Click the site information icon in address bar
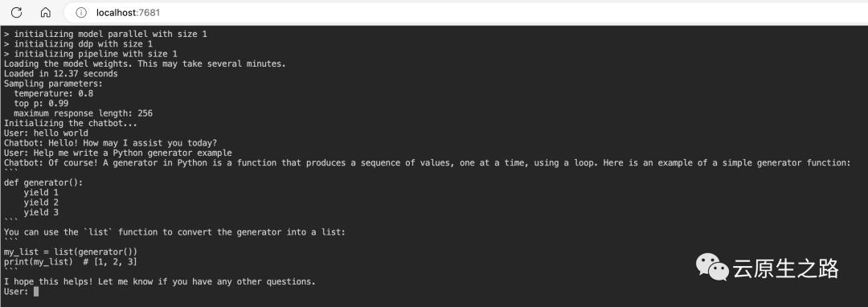The width and height of the screenshot is (868, 307). coord(81,13)
